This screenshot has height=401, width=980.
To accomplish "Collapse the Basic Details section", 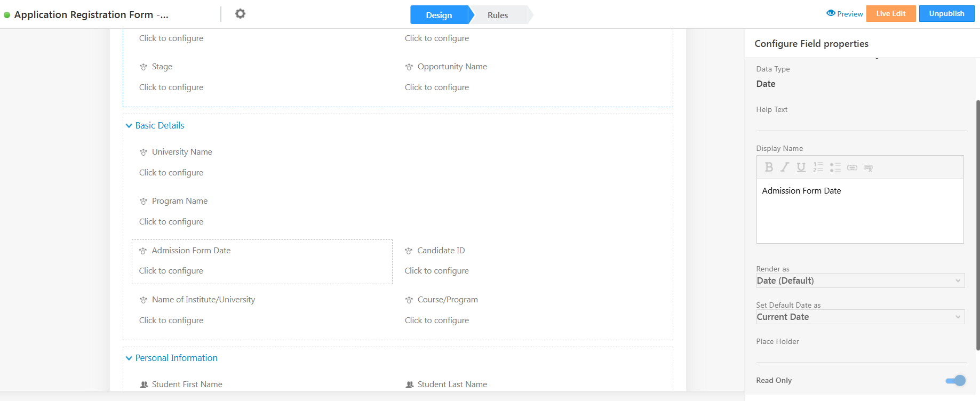I will tap(129, 126).
